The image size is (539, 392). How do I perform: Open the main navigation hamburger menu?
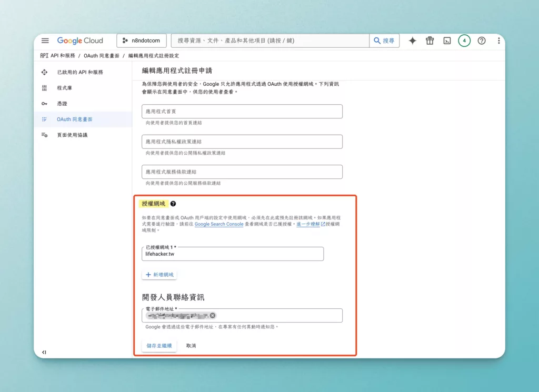[x=45, y=41]
